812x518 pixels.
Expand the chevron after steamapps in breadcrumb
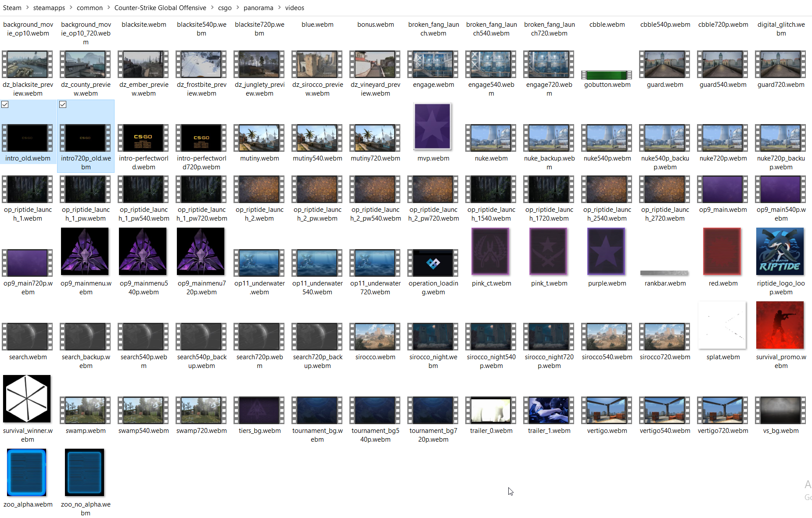[71, 7]
